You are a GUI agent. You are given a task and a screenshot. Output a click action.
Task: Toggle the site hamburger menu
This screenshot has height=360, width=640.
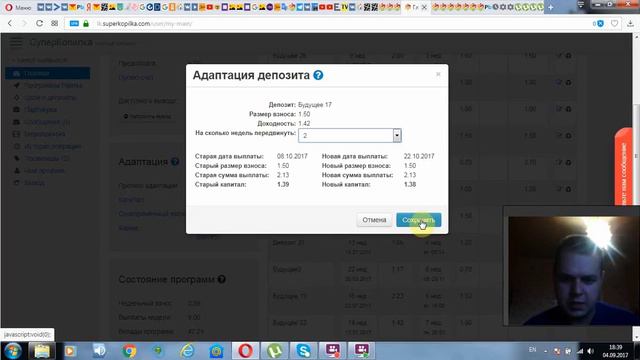16,42
